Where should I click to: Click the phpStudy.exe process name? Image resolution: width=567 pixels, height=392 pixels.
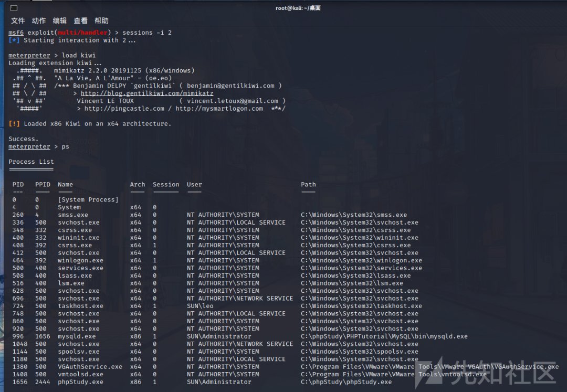81,382
